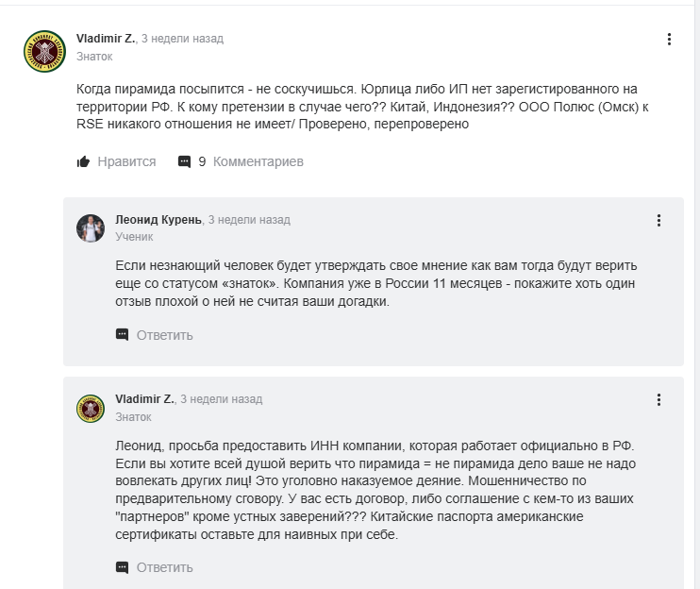
Task: Click the thumbs-up like icon
Action: [x=83, y=161]
